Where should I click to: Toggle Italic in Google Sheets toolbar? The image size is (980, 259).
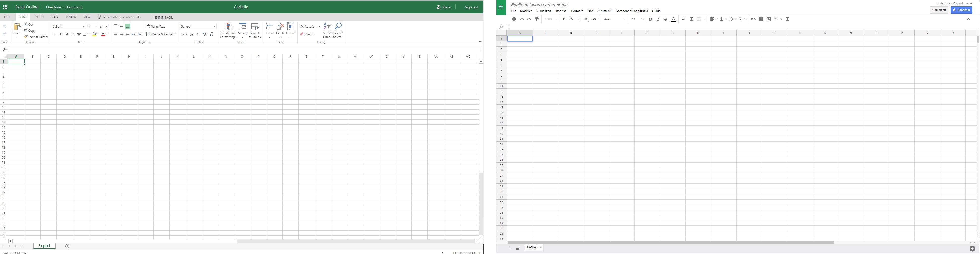click(x=658, y=19)
